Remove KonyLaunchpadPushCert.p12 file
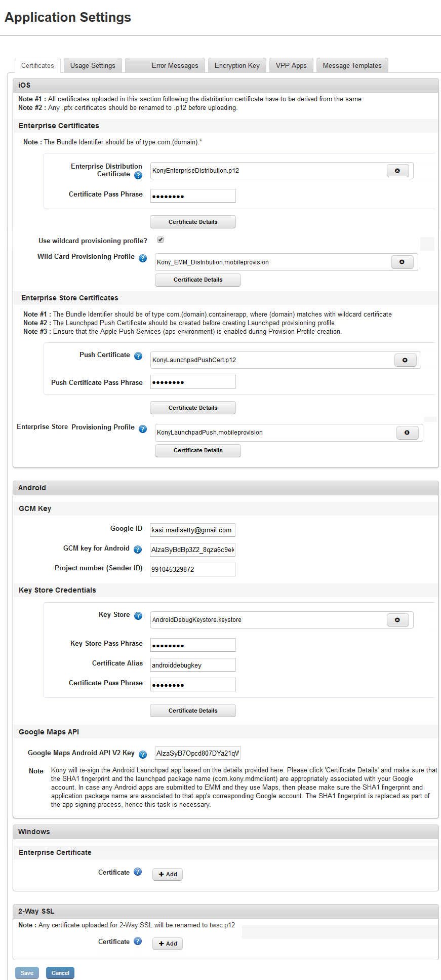Viewport: 441px width, 980px height. click(x=405, y=360)
